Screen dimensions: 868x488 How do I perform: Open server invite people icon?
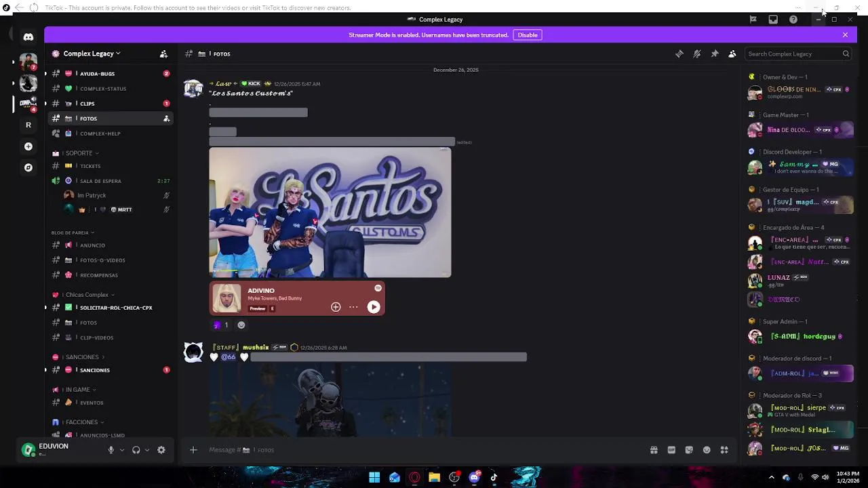(x=163, y=54)
